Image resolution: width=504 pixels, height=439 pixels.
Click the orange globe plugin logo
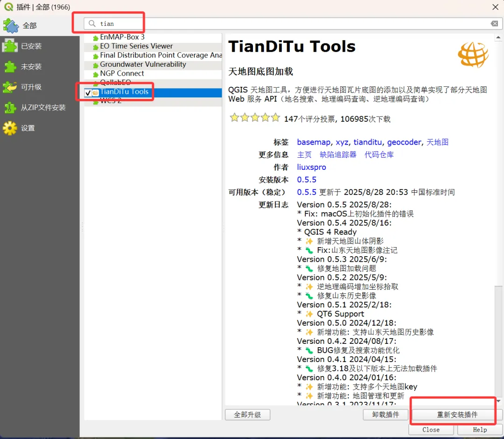pos(473,55)
